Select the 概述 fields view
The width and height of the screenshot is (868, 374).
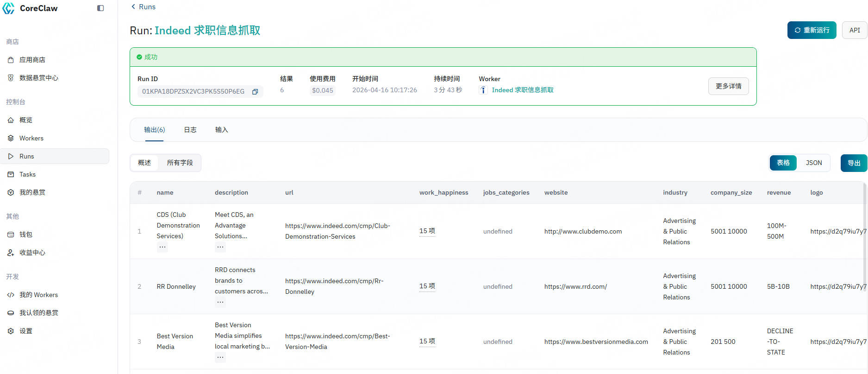coord(144,163)
